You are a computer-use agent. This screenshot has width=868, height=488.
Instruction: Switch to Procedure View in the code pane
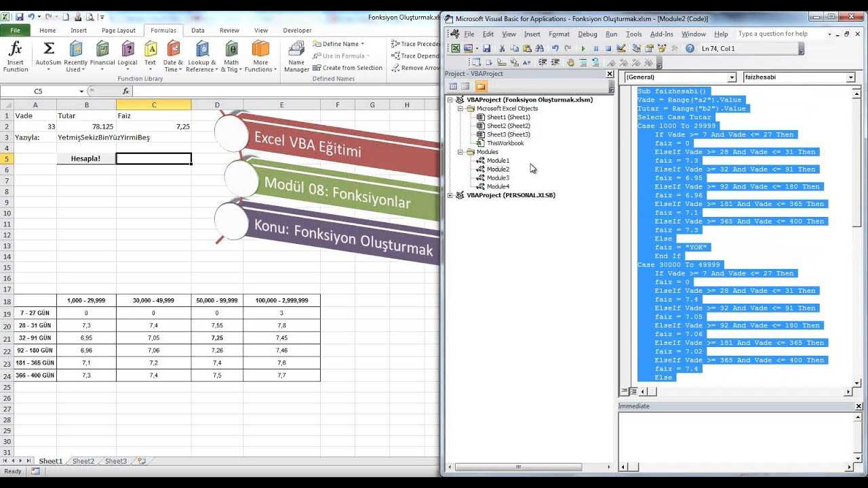(625, 392)
